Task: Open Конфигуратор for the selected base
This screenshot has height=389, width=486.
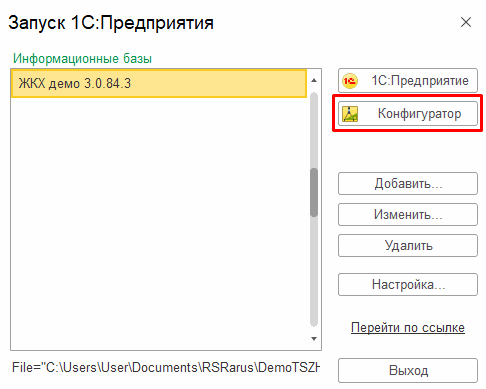Action: pyautogui.click(x=408, y=114)
